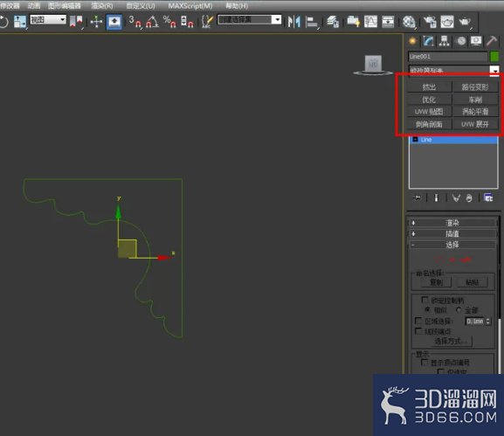
Task: Click the Line001 object name field
Action: tap(448, 57)
